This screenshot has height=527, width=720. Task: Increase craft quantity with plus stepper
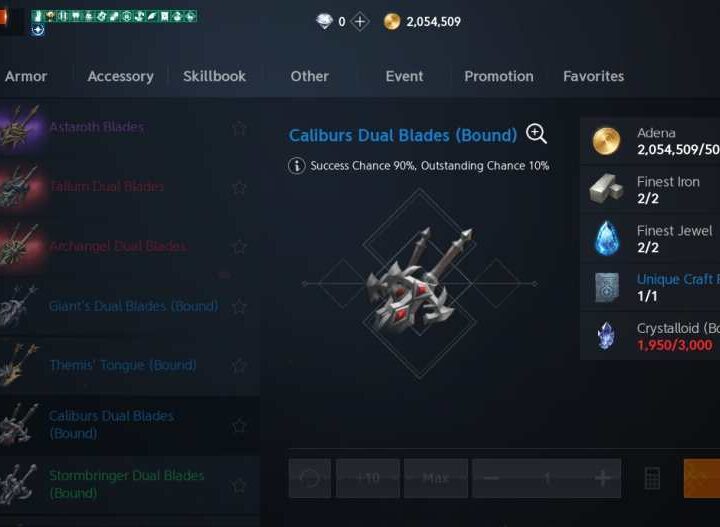tap(603, 478)
